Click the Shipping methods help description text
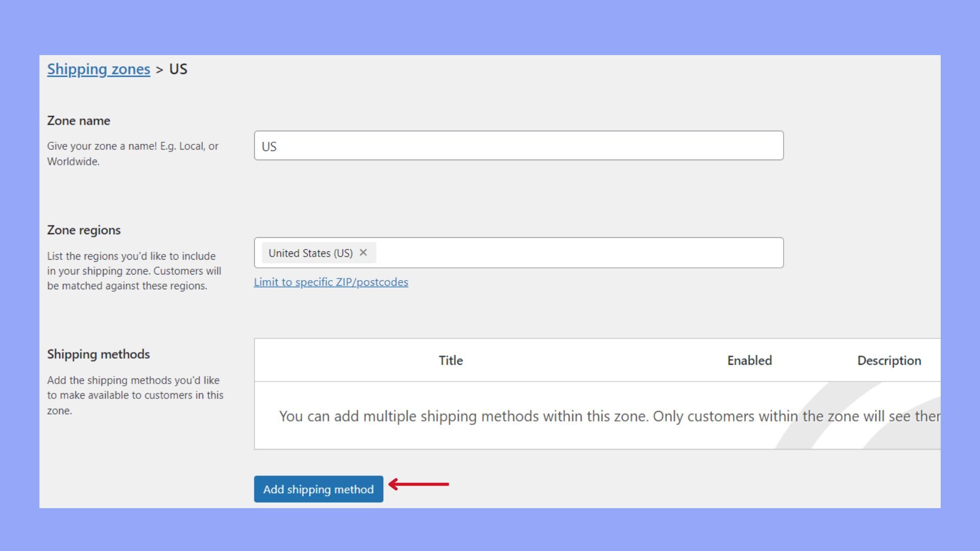 [x=135, y=395]
